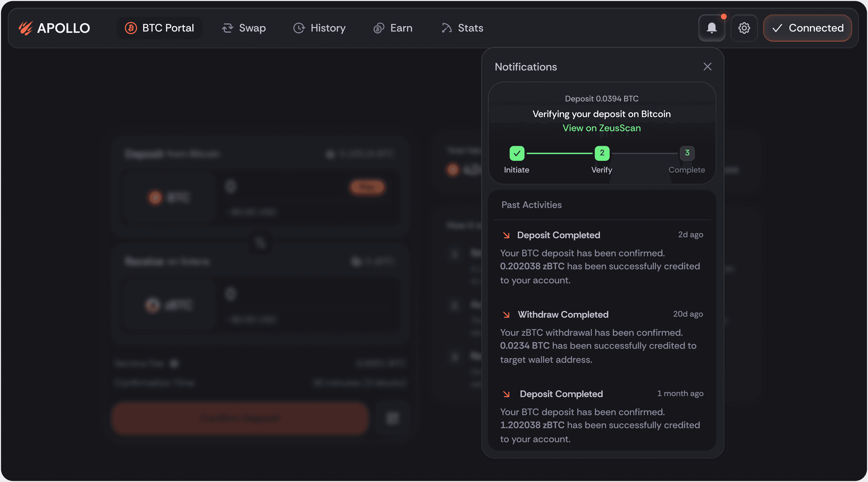Click the Connected wallet button
This screenshot has width=868, height=482.
click(x=807, y=28)
